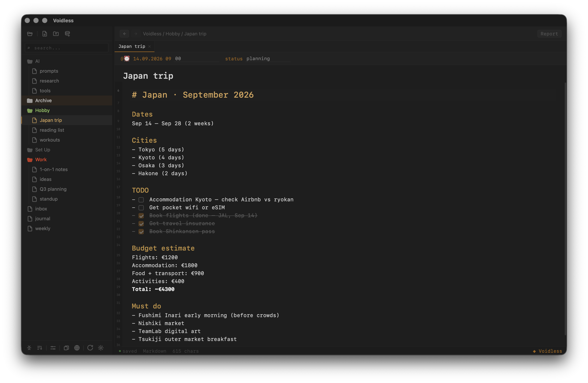The height and width of the screenshot is (383, 588).
Task: Collapse the Hobby folder
Action: pyautogui.click(x=67, y=110)
